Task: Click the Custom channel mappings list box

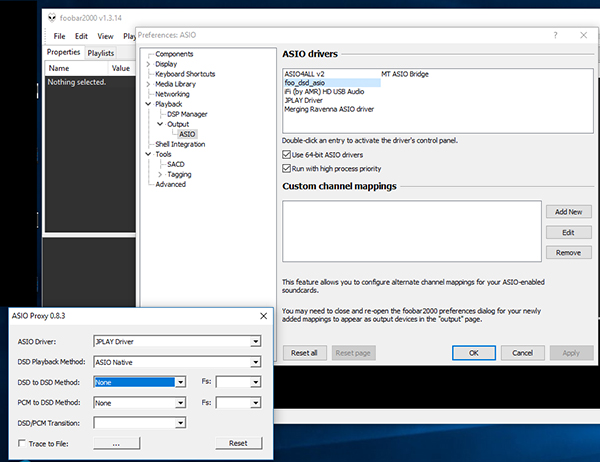Action: (x=412, y=231)
